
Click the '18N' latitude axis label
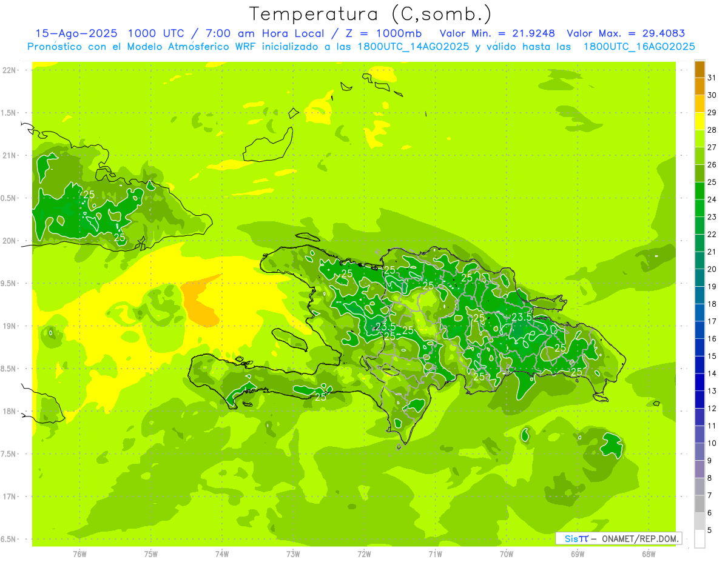(x=9, y=411)
